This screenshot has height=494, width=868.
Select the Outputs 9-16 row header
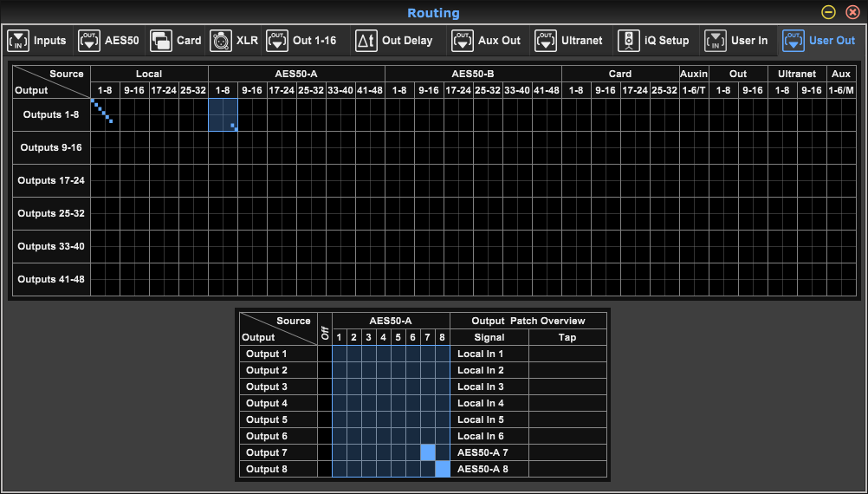pos(51,148)
